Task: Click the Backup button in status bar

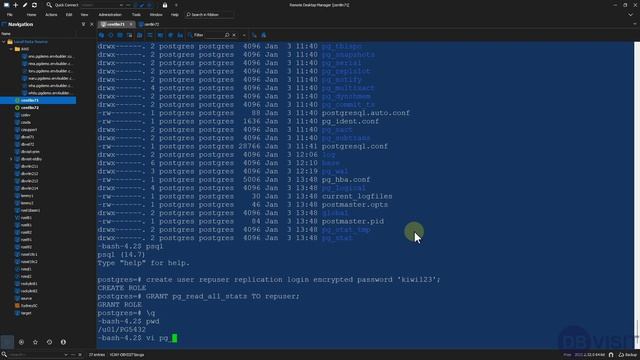Action: click(628, 355)
